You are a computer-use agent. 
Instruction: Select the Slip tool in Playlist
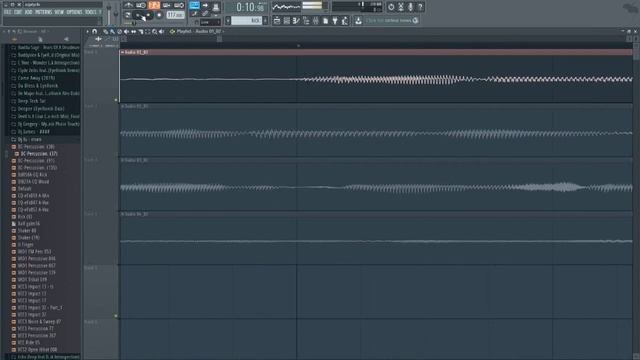pyautogui.click(x=133, y=31)
